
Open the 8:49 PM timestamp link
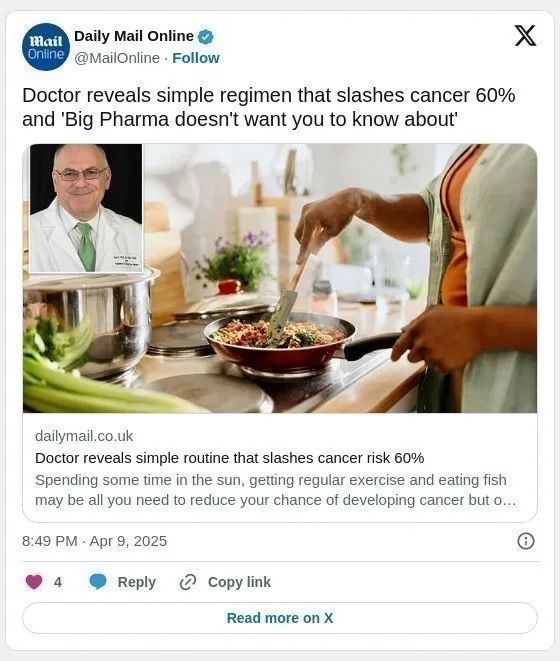[94, 541]
